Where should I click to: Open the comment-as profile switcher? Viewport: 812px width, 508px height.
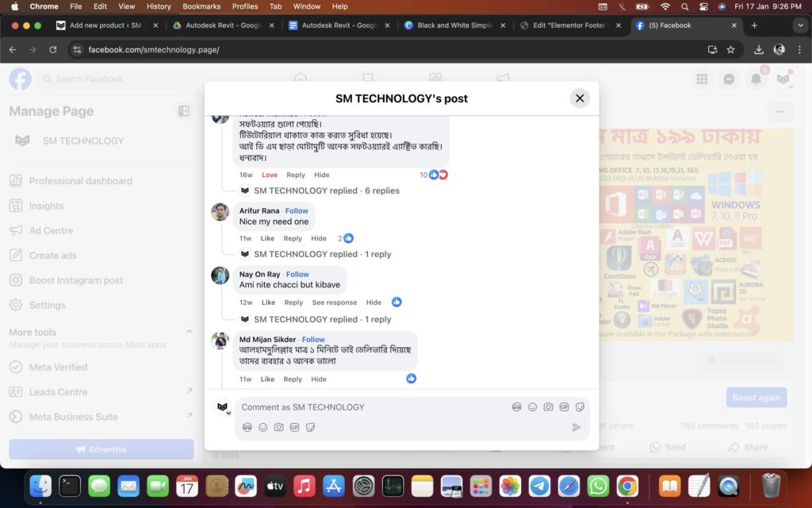point(224,408)
